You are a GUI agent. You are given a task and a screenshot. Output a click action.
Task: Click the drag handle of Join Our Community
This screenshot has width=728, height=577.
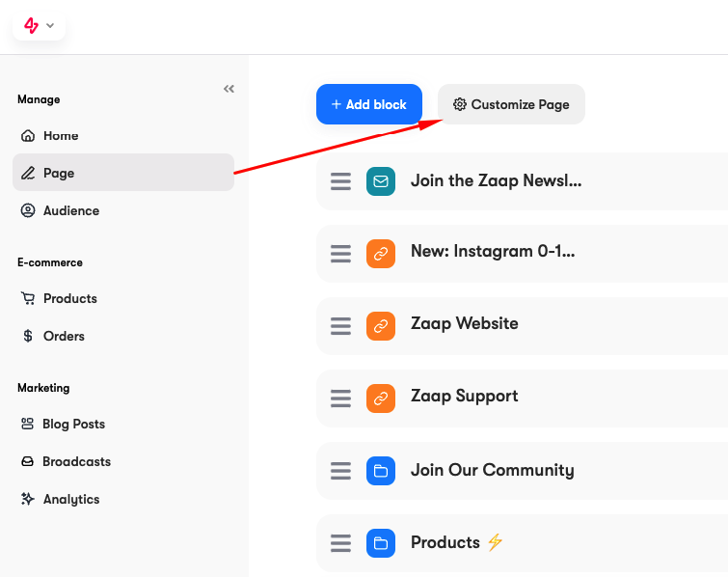point(340,471)
